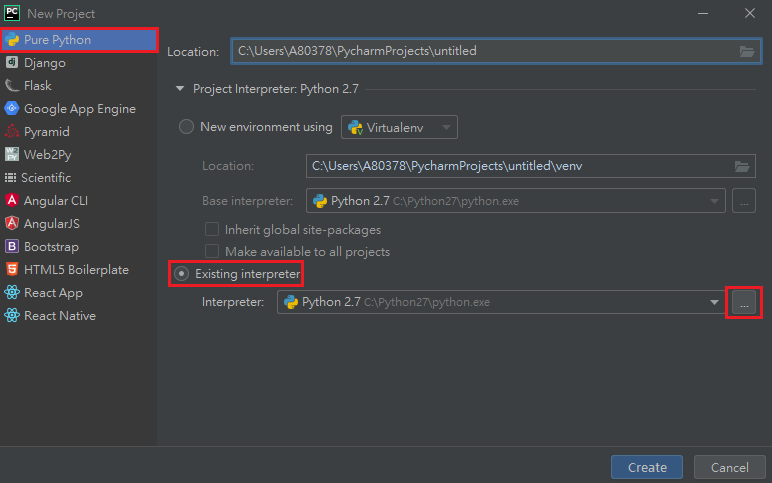Viewport: 772px width, 483px height.
Task: Edit the venv Location path field
Action: (x=530, y=166)
